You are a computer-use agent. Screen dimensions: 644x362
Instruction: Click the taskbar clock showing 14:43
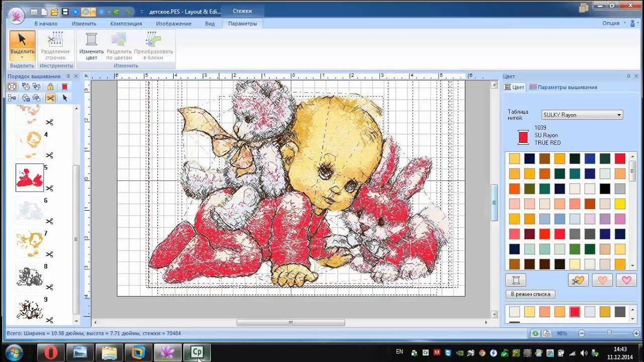(x=620, y=349)
